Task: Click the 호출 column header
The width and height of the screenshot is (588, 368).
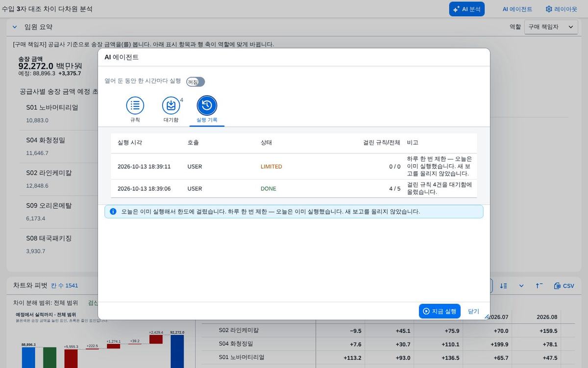Action: tap(193, 142)
